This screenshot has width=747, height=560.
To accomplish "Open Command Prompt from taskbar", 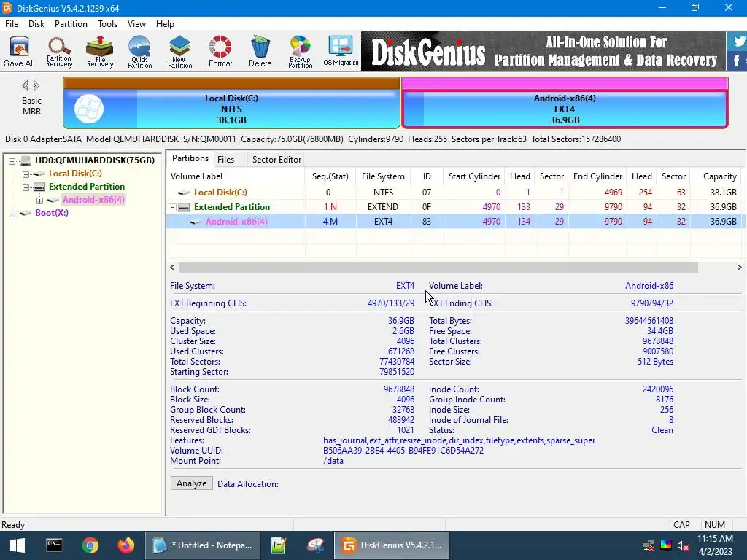I will click(54, 545).
